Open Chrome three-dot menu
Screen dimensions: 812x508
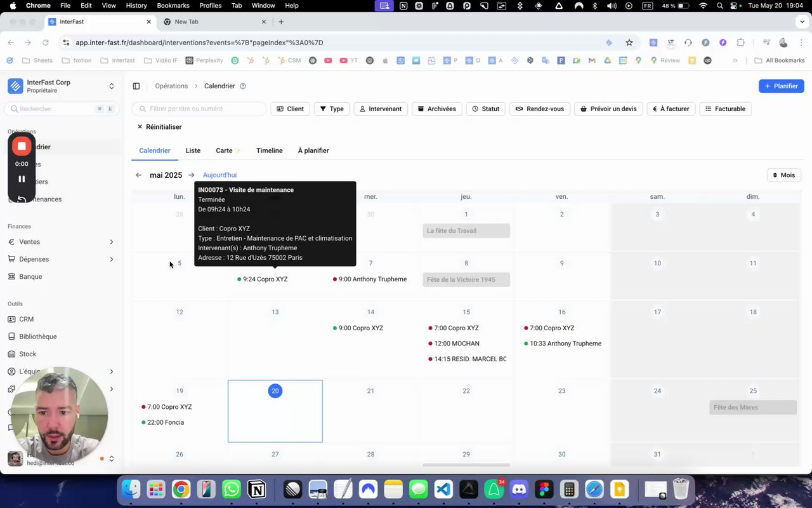(x=801, y=43)
